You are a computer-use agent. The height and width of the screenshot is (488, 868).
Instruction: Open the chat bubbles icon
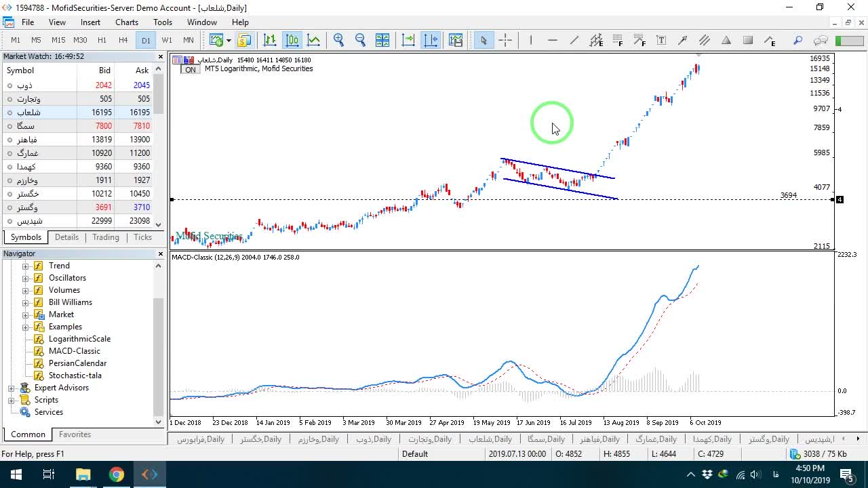pos(821,40)
